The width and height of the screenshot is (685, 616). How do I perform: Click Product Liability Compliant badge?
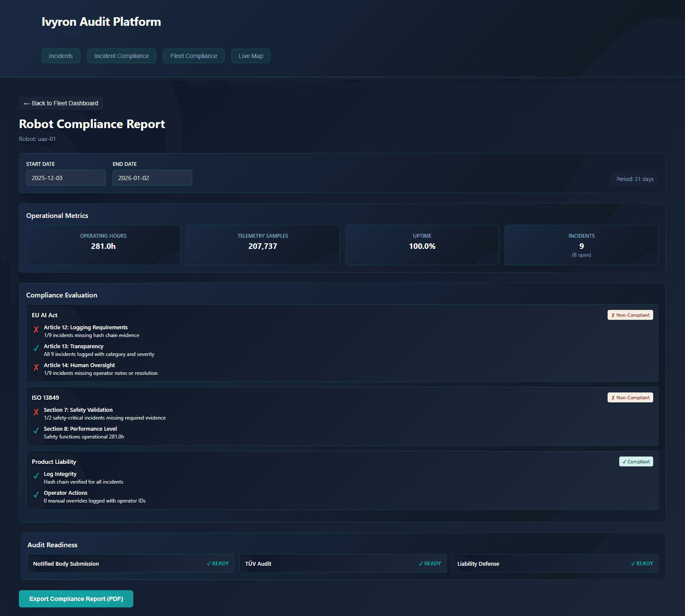click(636, 462)
